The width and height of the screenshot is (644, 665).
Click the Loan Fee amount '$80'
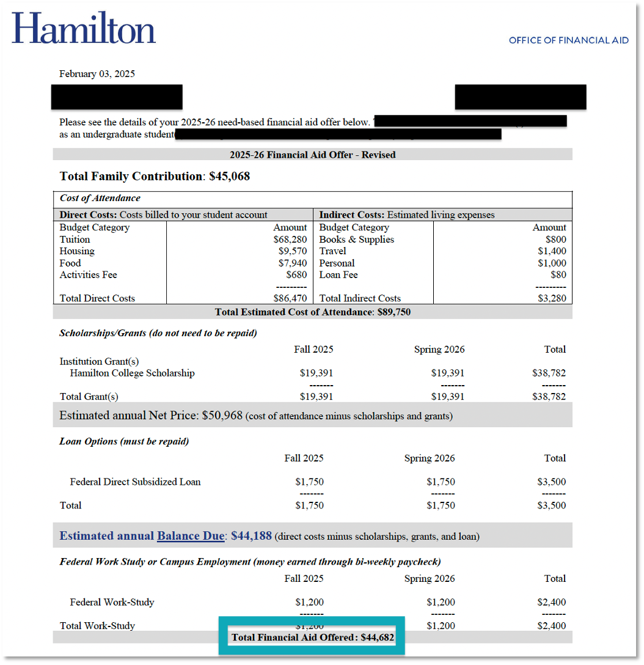coord(558,275)
